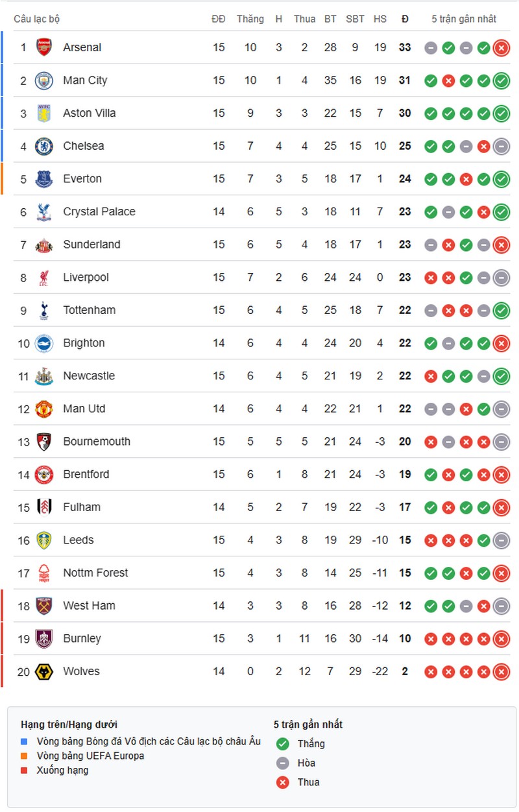Viewport: 519px width, 812px height.
Task: Click the red 'Xuống hạng' legend swatch
Action: pyautogui.click(x=25, y=770)
